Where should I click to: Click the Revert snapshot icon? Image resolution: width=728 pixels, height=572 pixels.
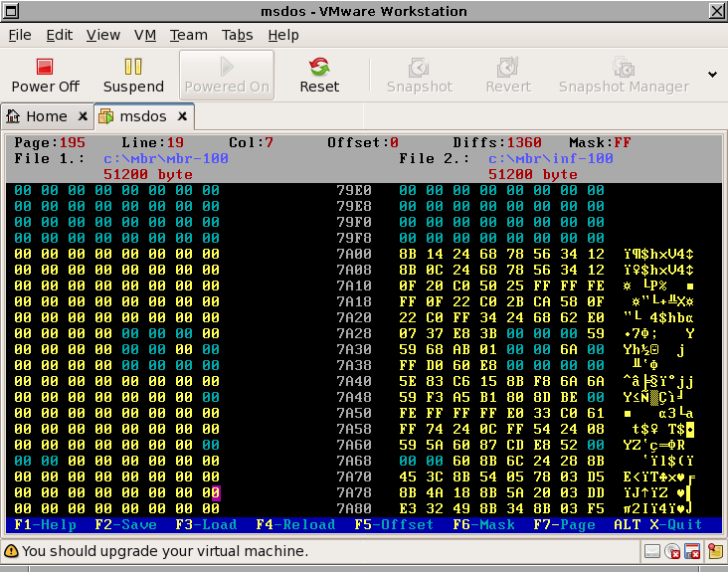click(x=508, y=67)
